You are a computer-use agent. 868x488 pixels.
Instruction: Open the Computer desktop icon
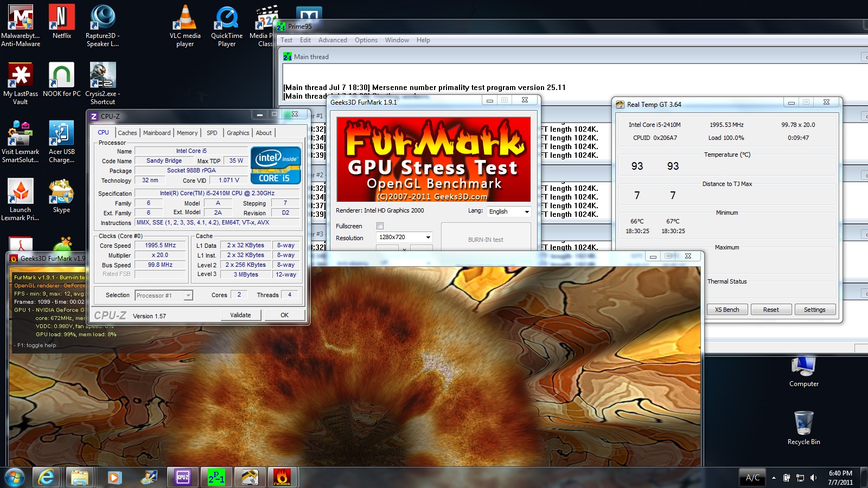(803, 371)
